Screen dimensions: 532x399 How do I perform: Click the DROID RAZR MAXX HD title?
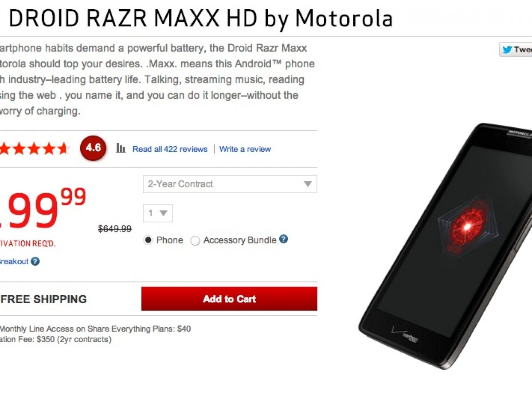pos(200,19)
